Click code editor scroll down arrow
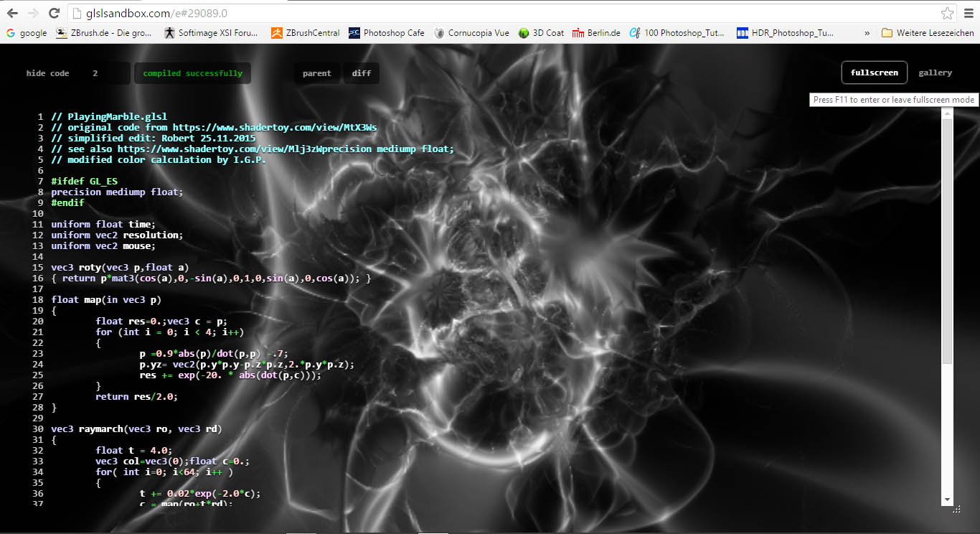The width and height of the screenshot is (980, 534). 947,500
